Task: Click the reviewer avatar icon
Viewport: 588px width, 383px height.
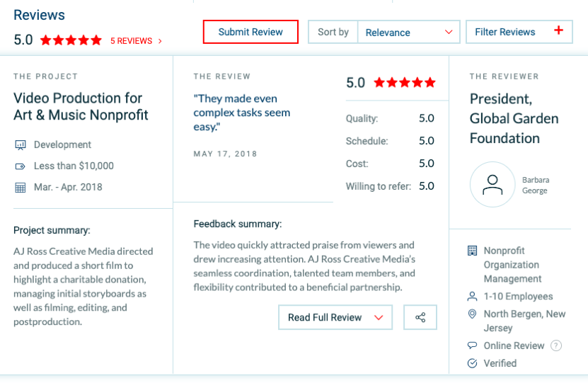Action: pyautogui.click(x=492, y=185)
